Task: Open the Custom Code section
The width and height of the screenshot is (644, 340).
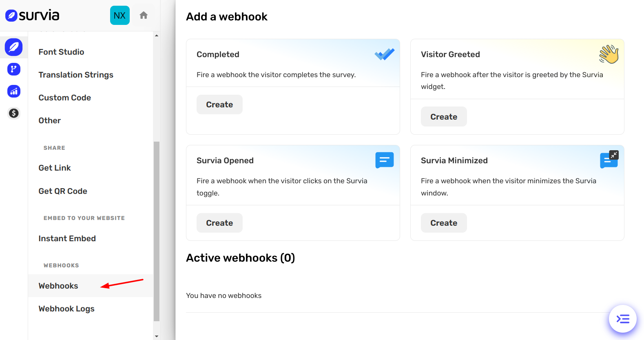Action: coord(65,98)
